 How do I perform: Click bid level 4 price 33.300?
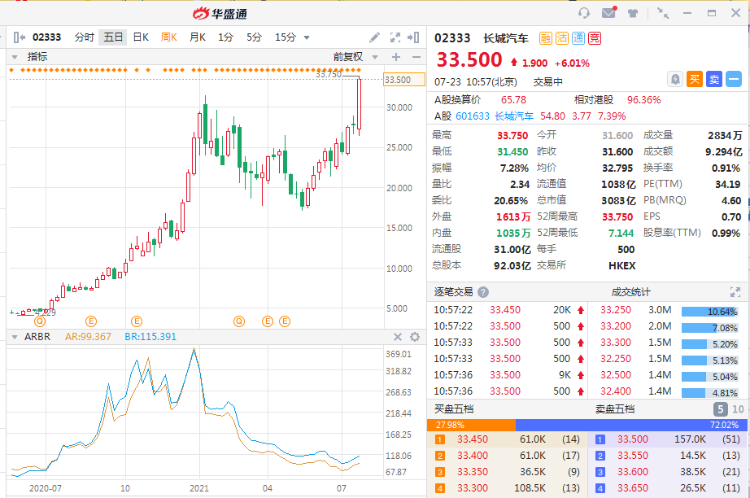pyautogui.click(x=472, y=488)
